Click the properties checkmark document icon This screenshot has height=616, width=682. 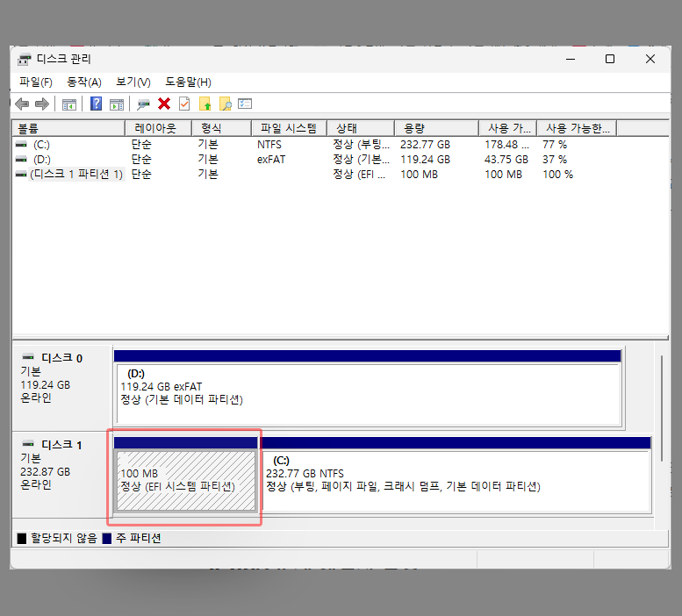(x=184, y=104)
